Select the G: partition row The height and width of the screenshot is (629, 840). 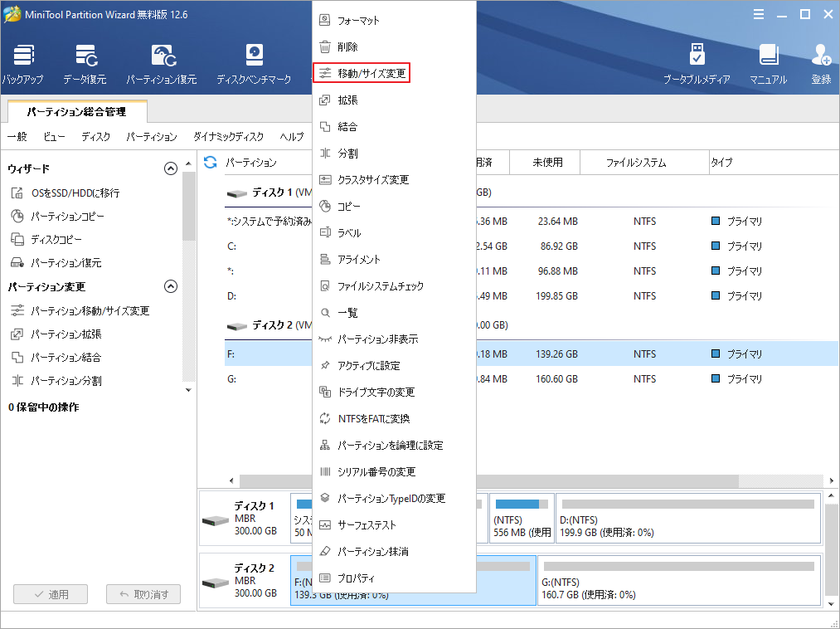[x=249, y=378]
